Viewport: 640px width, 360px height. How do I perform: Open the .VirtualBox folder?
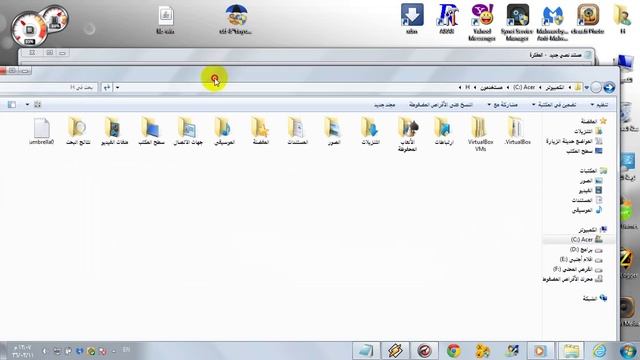516,131
